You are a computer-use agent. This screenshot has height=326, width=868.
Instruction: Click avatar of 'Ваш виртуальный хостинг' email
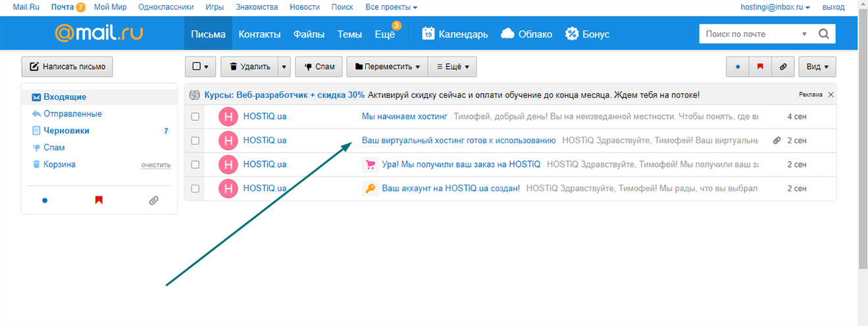(228, 141)
